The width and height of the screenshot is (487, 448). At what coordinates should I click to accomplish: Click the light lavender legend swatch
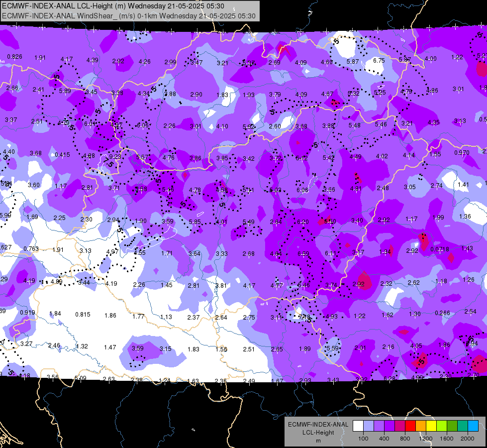coord(369,426)
